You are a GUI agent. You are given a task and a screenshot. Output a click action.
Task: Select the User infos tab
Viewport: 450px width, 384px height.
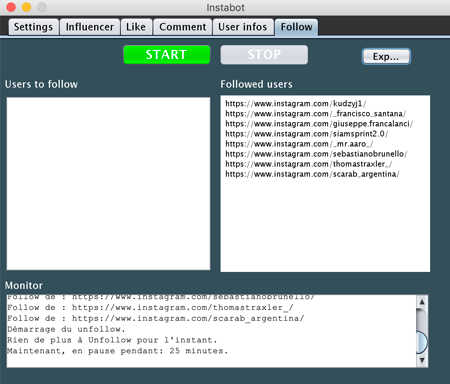(x=243, y=27)
